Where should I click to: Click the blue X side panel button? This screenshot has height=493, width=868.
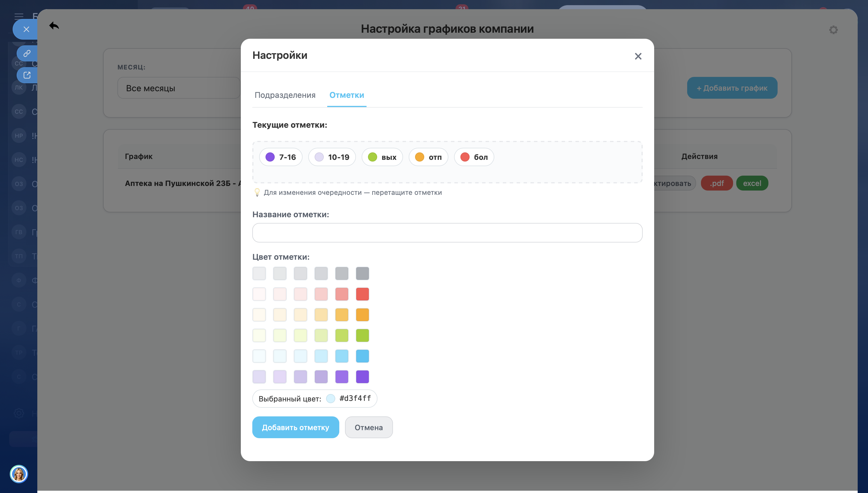point(26,30)
